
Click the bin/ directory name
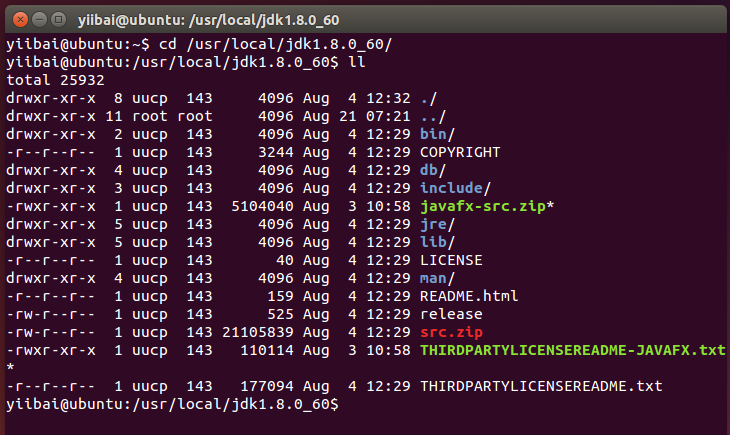437,134
